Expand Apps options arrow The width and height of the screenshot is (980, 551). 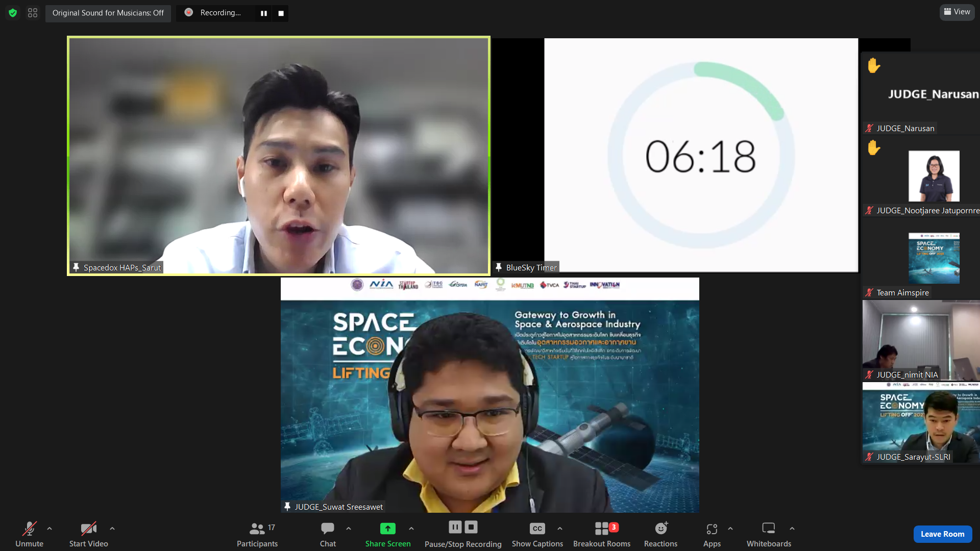click(730, 529)
